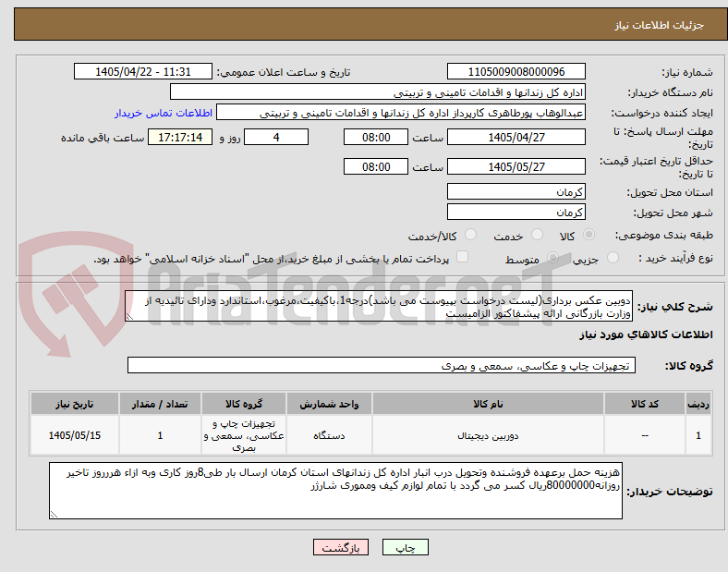The height and width of the screenshot is (572, 728).
Task: Click the نام کالا column header
Action: pyautogui.click(x=488, y=404)
